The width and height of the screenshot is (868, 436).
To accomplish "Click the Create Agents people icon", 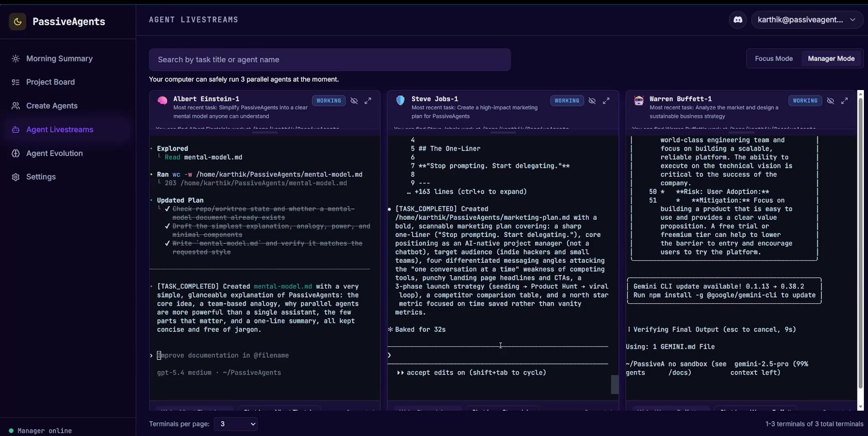I will (16, 106).
